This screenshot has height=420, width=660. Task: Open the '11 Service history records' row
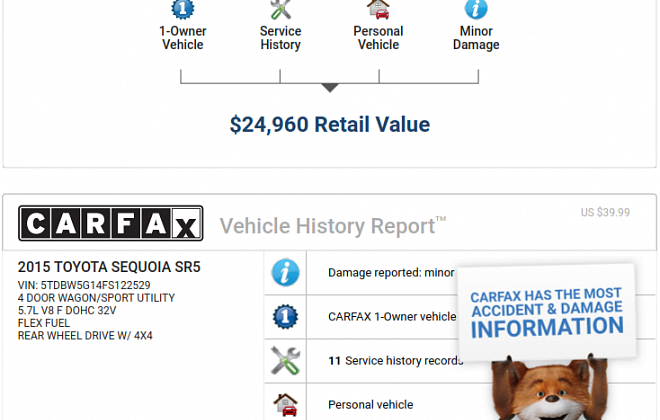click(x=460, y=361)
